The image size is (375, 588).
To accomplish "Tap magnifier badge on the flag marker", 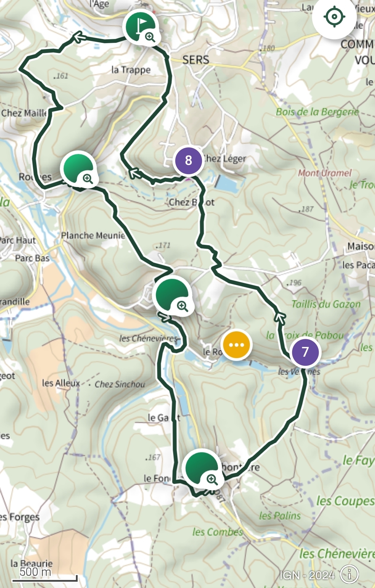I will pyautogui.click(x=150, y=37).
